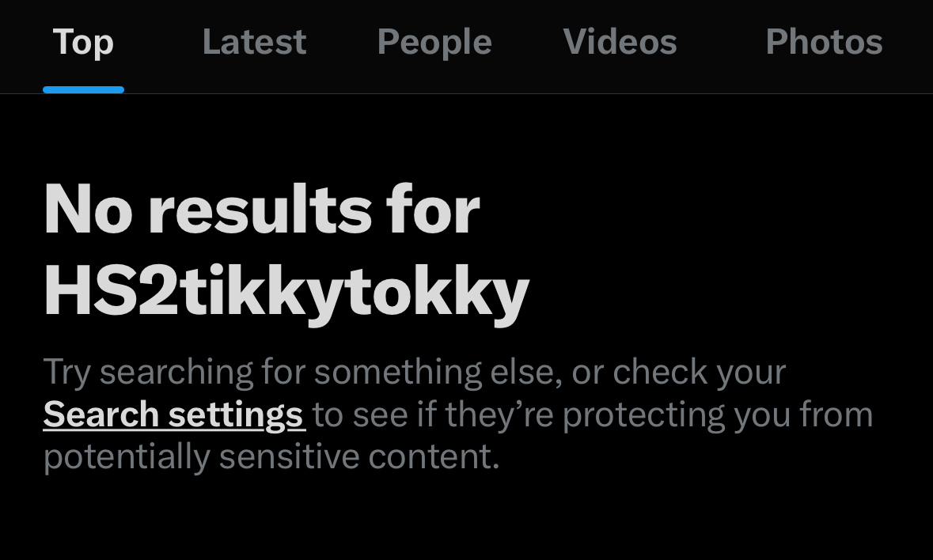Click the HS2tikkytokky search term text
Viewport: 933px width, 560px height.
(x=286, y=290)
